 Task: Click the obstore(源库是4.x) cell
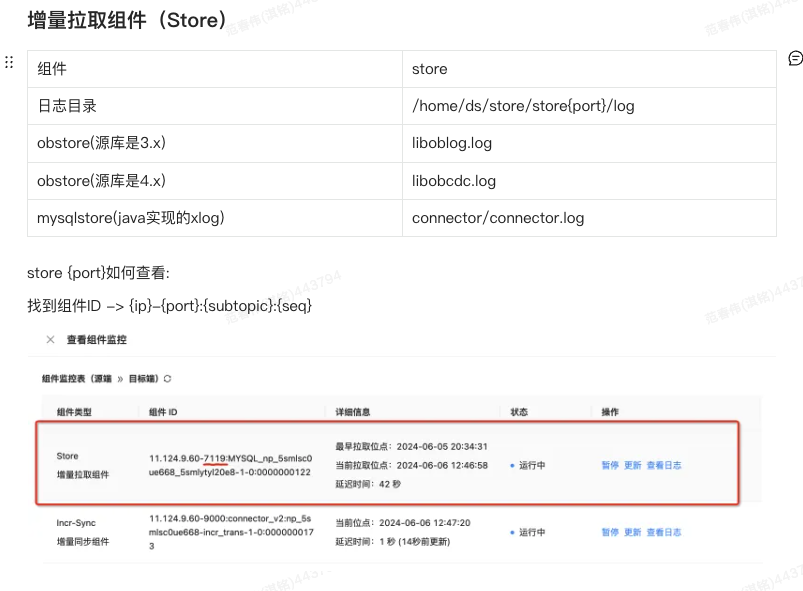coord(215,181)
